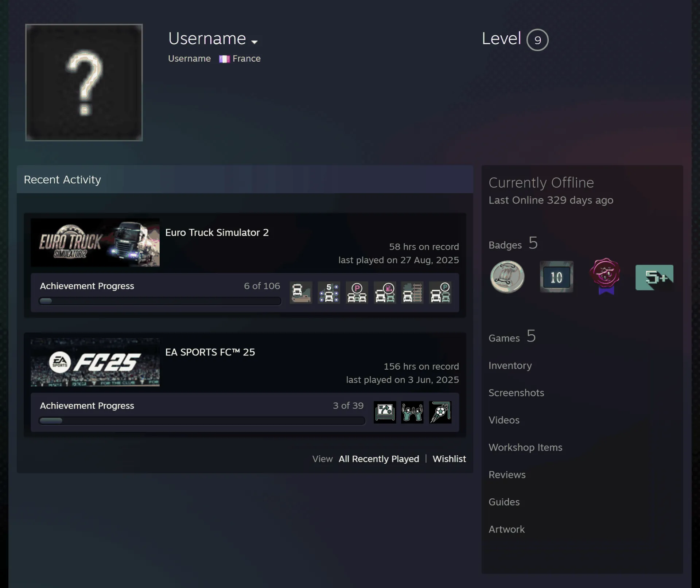Open the Games 5 link
The image size is (700, 588).
pos(512,336)
